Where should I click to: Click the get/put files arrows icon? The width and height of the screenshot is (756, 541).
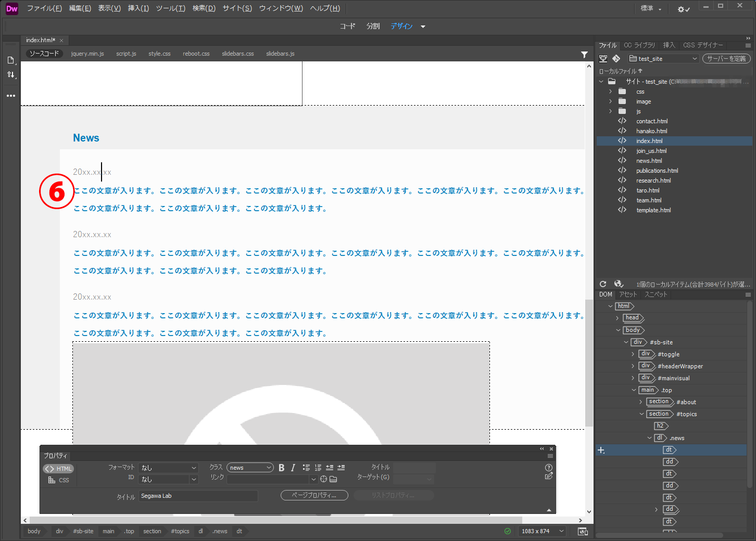11,75
